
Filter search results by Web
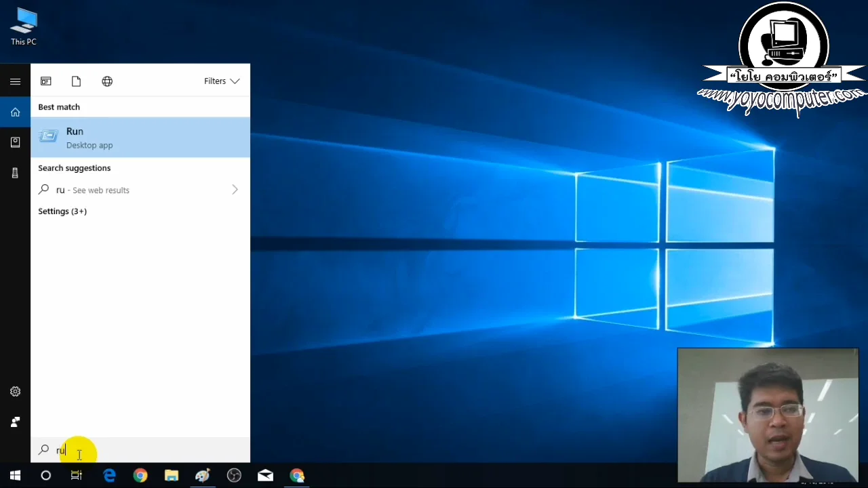[x=107, y=81]
